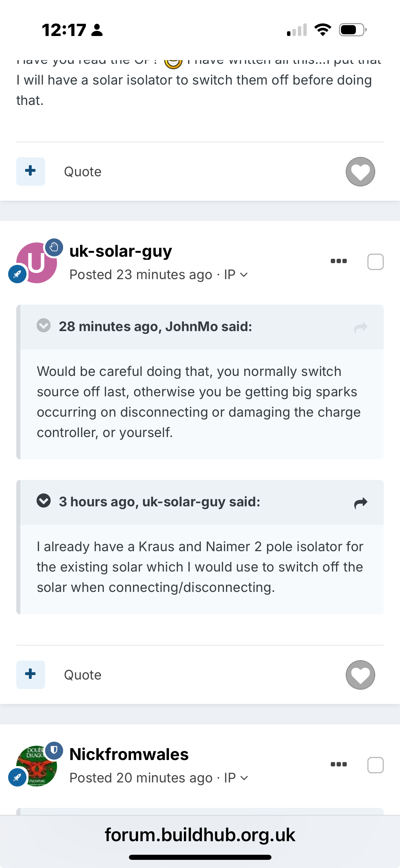The image size is (400, 868).
Task: Tap the heart reaction on the top post
Action: pos(360,171)
